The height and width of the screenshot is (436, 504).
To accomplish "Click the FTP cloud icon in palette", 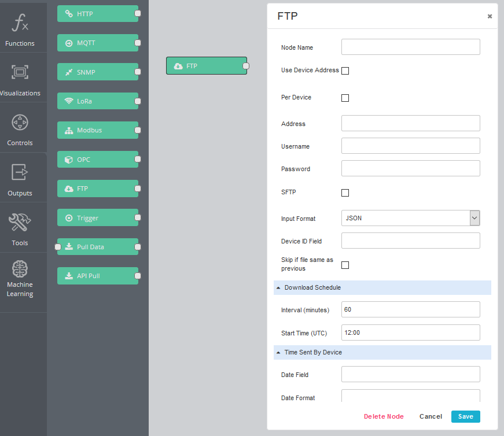I will point(69,189).
